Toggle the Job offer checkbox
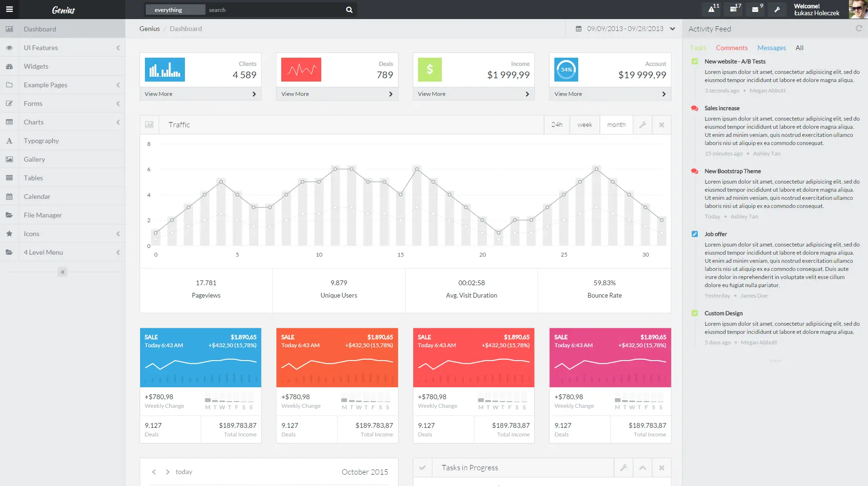Screen dimensions: 868x486 click(694, 234)
